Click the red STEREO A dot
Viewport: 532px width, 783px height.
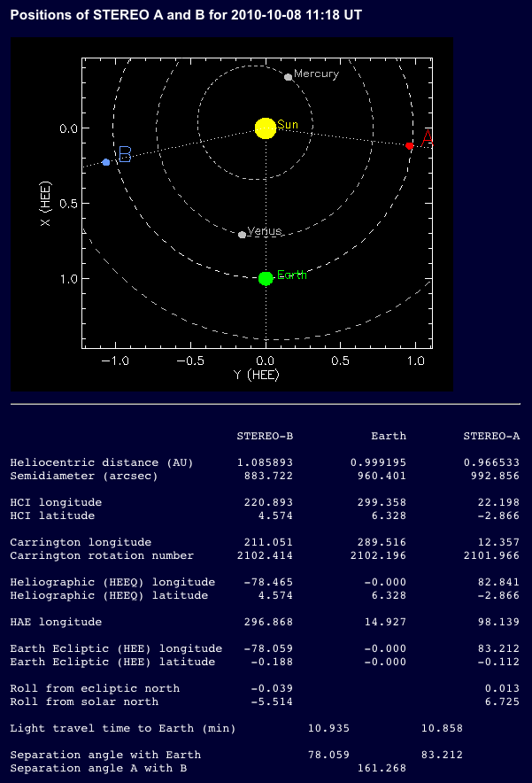point(409,146)
